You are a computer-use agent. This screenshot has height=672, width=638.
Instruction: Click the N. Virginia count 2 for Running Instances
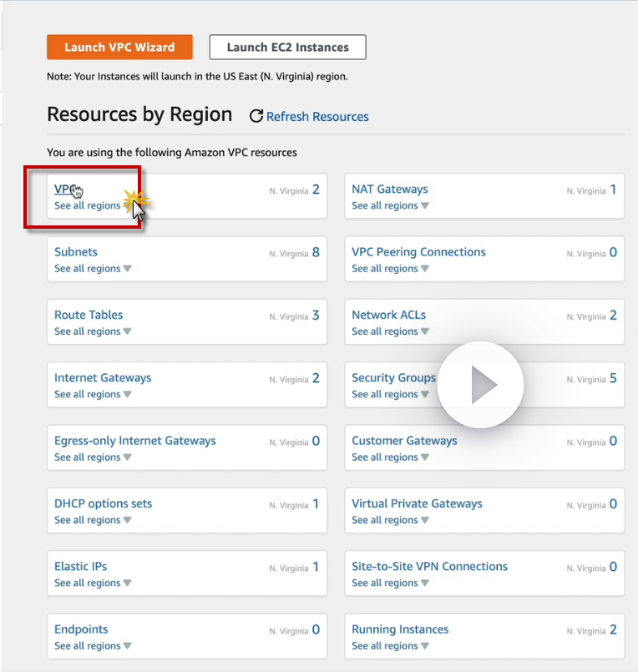click(x=614, y=630)
